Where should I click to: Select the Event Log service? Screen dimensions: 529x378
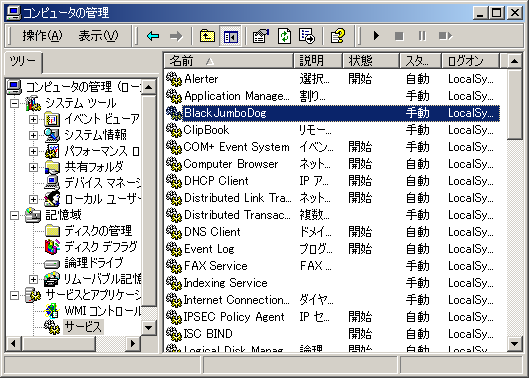click(332, 249)
